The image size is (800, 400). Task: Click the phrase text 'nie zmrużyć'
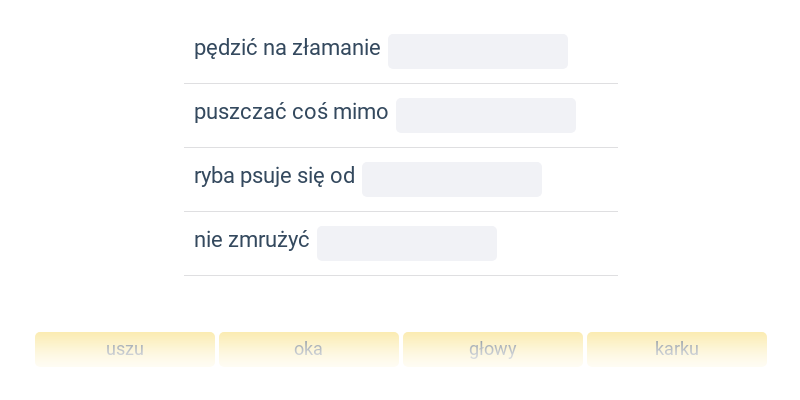click(x=252, y=240)
